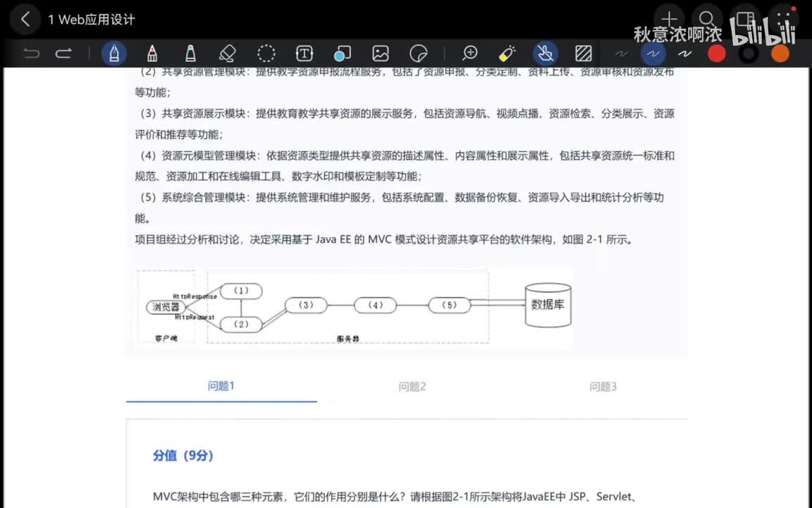The image size is (812, 508).
Task: Open the sticker tool
Action: click(419, 54)
